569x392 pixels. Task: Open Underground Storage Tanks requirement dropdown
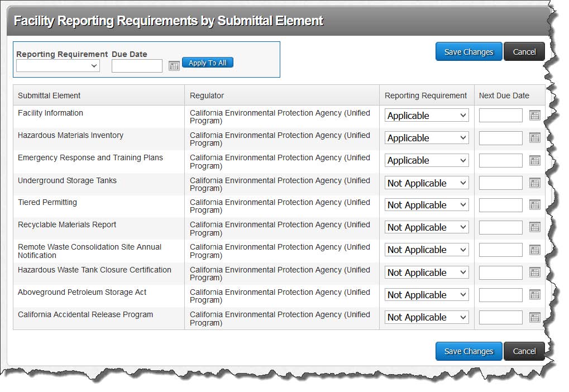pyautogui.click(x=427, y=183)
